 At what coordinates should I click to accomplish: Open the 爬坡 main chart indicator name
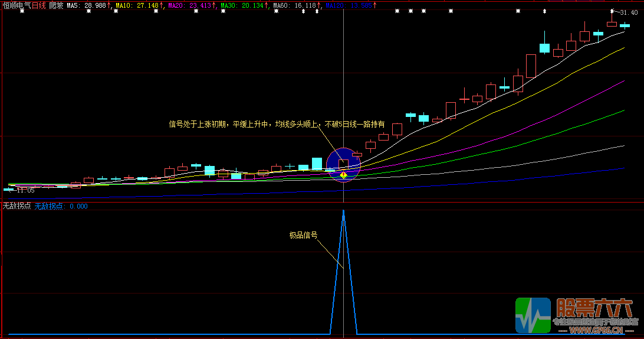pyautogui.click(x=56, y=5)
